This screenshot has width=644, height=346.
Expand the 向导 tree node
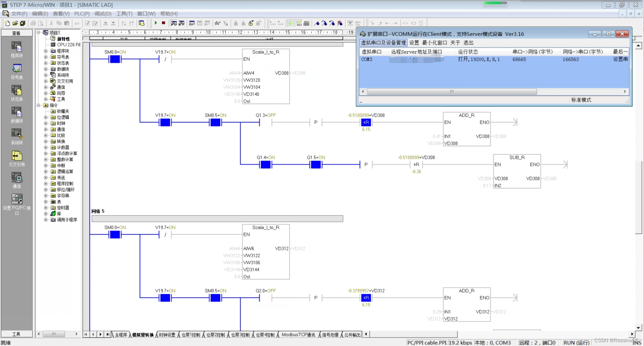pos(46,93)
